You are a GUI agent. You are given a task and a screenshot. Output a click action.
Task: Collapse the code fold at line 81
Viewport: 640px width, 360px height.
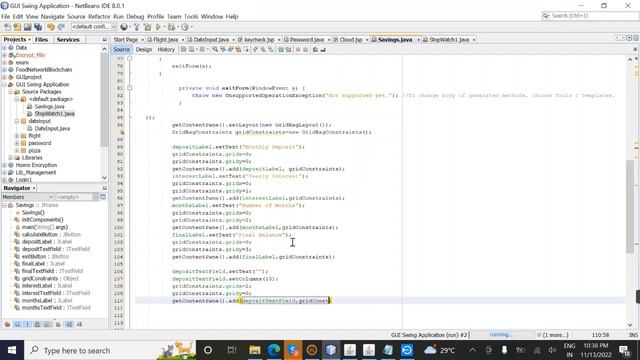coord(129,88)
